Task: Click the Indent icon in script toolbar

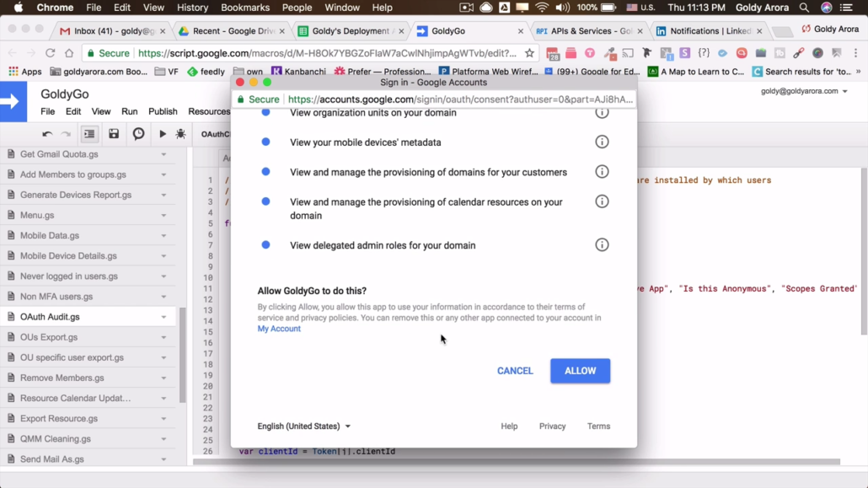Action: coord(89,133)
